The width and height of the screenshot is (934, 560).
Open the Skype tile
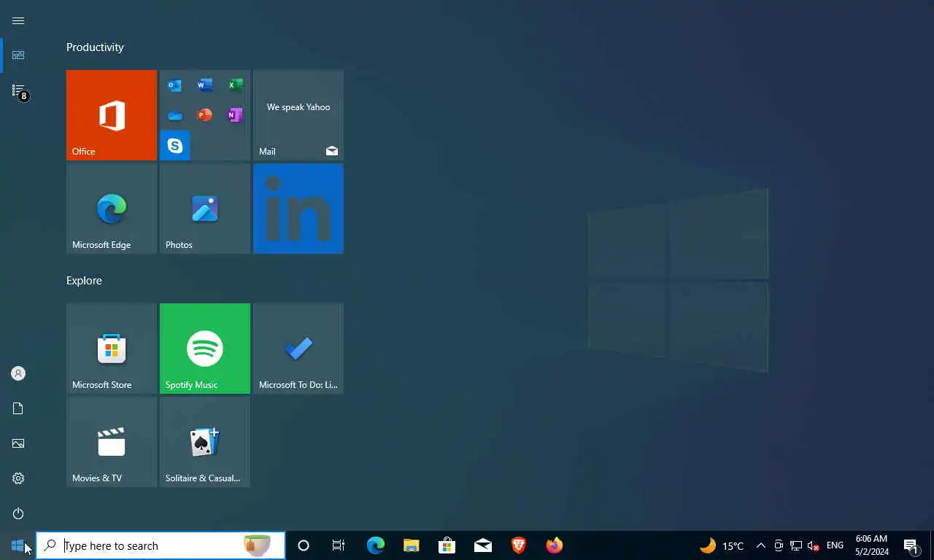(174, 145)
